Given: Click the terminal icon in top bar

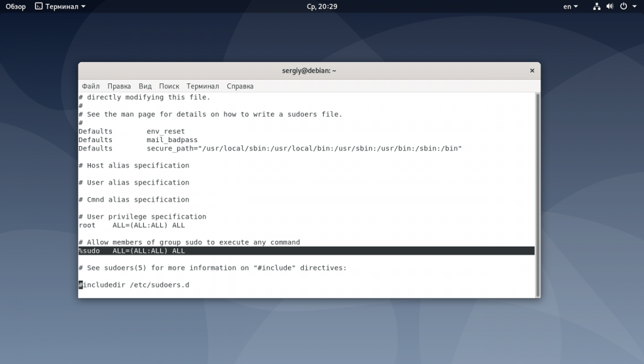Looking at the screenshot, I should click(39, 6).
